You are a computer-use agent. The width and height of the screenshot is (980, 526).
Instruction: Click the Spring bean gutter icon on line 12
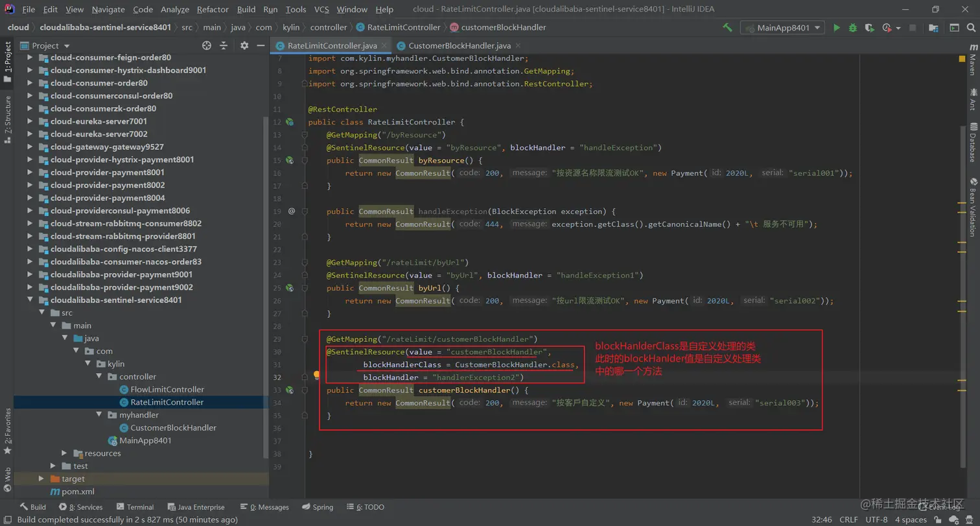pyautogui.click(x=290, y=122)
